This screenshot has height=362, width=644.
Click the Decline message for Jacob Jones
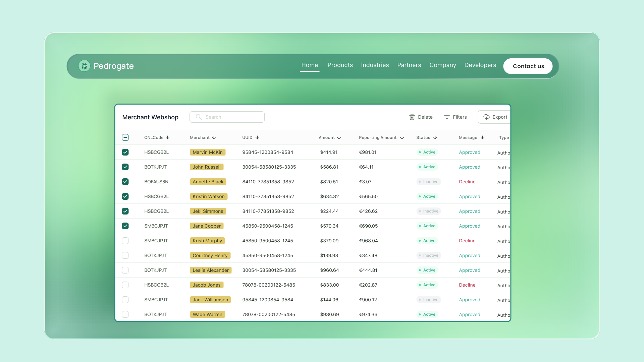click(467, 285)
